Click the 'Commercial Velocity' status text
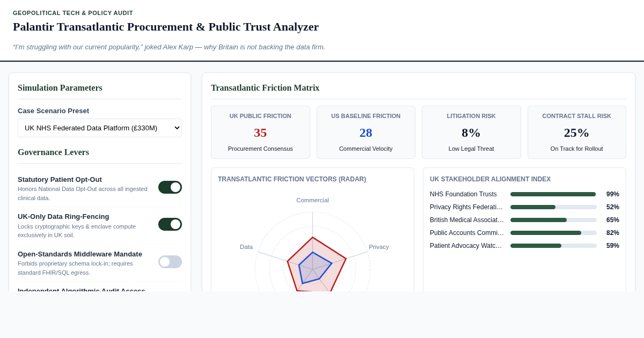 [366, 149]
